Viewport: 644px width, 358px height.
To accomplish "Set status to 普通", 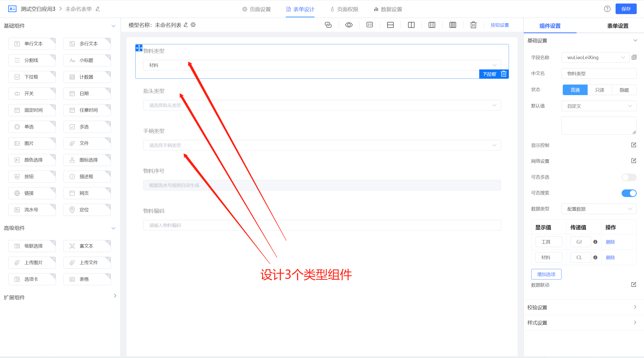I will [x=575, y=90].
